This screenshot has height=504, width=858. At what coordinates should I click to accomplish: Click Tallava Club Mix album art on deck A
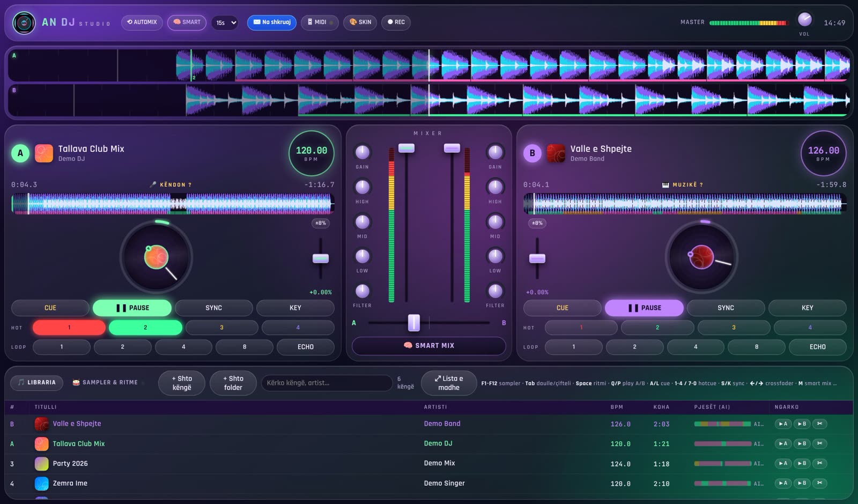point(44,153)
